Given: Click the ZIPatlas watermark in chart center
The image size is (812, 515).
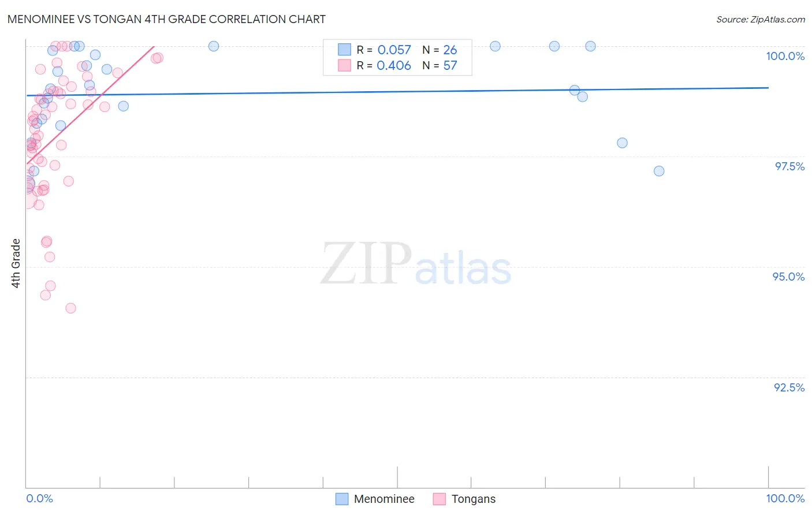Looking at the screenshot, I should pyautogui.click(x=416, y=264).
